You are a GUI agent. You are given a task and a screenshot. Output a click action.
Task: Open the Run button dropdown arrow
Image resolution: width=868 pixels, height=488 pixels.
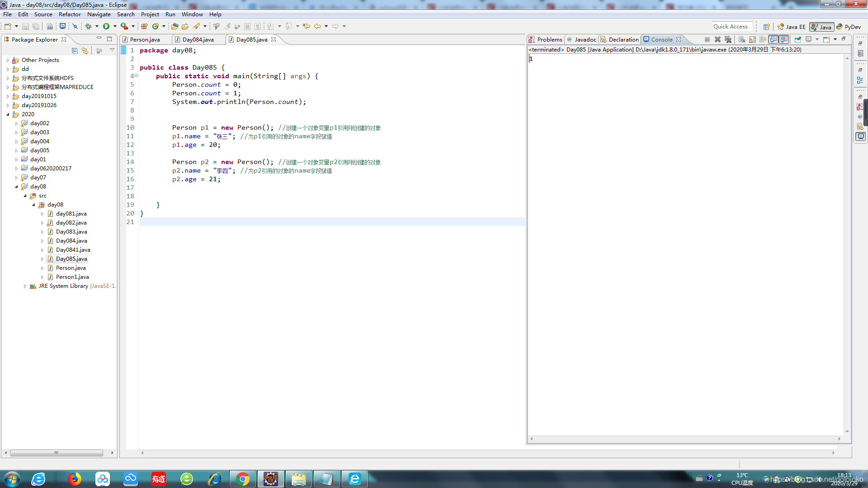pyautogui.click(x=115, y=26)
